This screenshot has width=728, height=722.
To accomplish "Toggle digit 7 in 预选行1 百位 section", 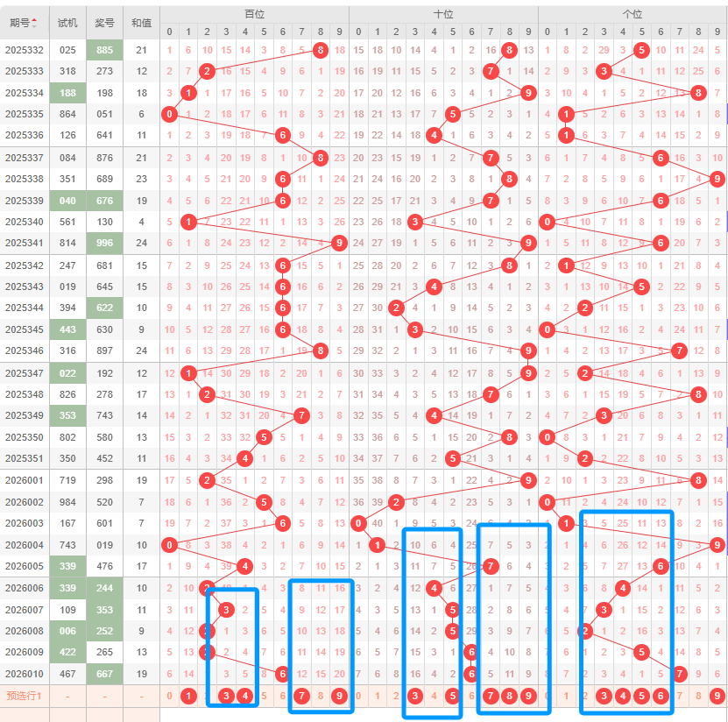I will click(301, 697).
